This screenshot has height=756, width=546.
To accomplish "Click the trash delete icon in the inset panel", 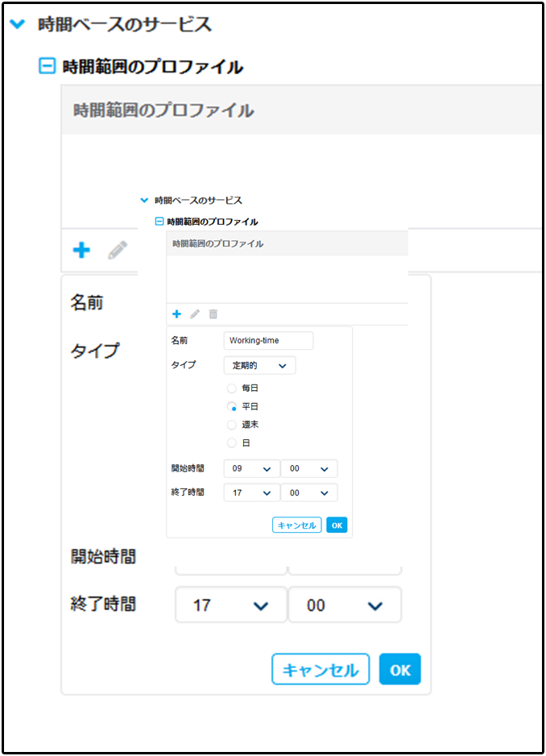I will (213, 314).
